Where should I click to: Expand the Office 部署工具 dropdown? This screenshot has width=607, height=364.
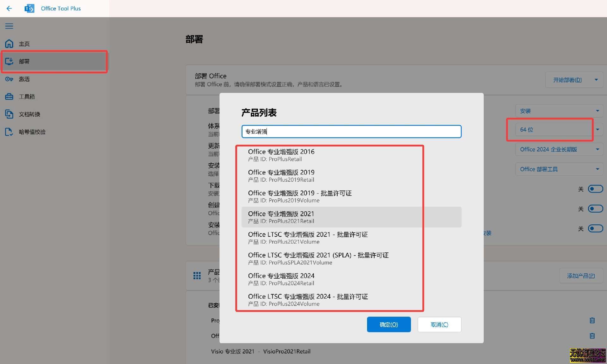[x=558, y=169]
